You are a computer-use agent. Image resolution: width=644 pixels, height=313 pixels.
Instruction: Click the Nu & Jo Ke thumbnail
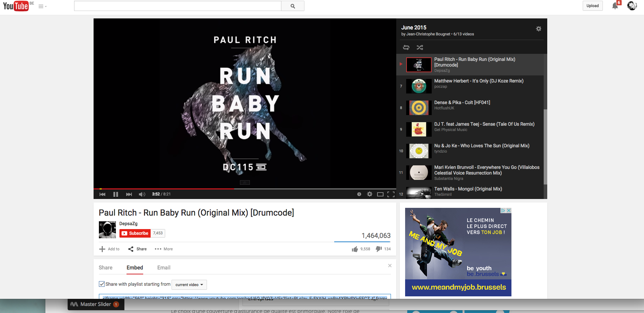pyautogui.click(x=419, y=151)
